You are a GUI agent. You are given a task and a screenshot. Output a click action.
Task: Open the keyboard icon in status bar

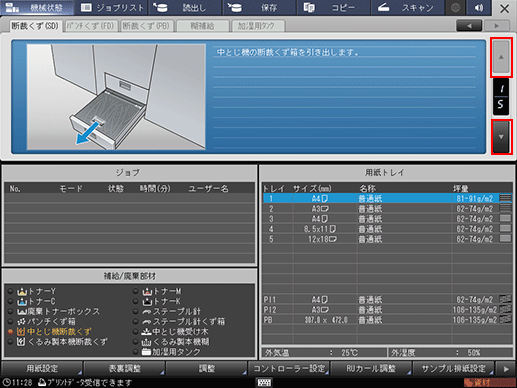[264, 382]
